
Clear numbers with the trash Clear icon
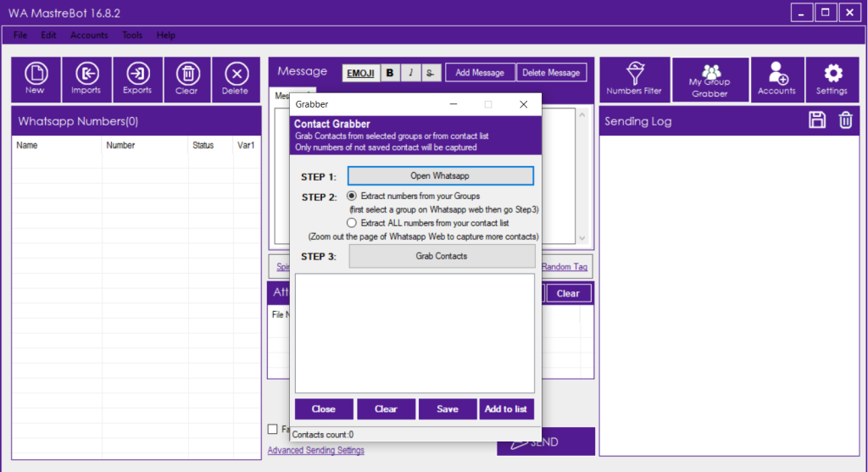186,80
